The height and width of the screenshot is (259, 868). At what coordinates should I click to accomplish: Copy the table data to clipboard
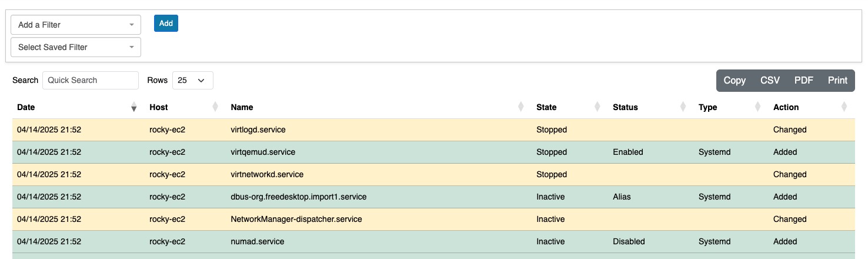(734, 81)
